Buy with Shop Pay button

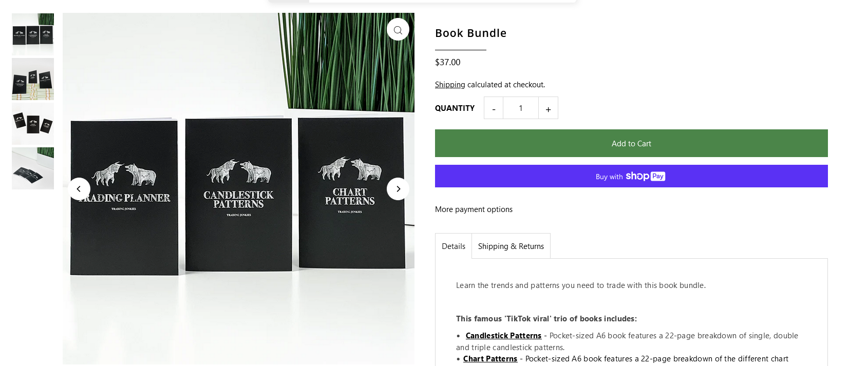631,176
